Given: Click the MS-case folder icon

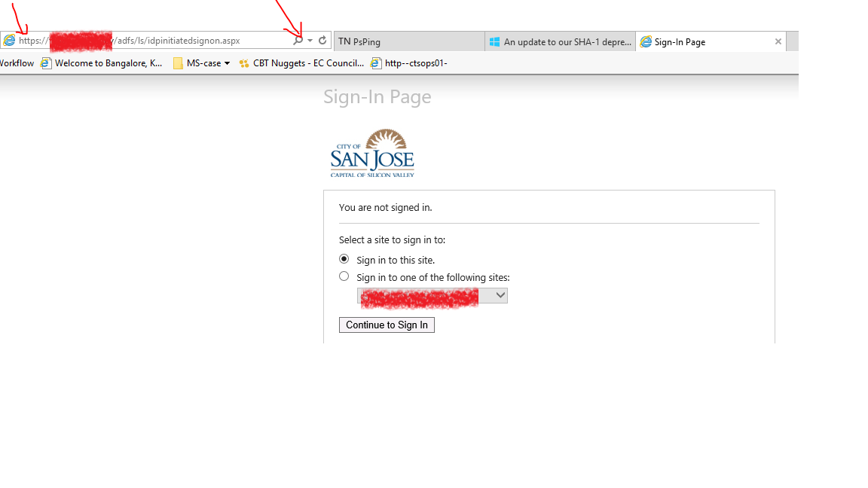Looking at the screenshot, I should pyautogui.click(x=178, y=63).
